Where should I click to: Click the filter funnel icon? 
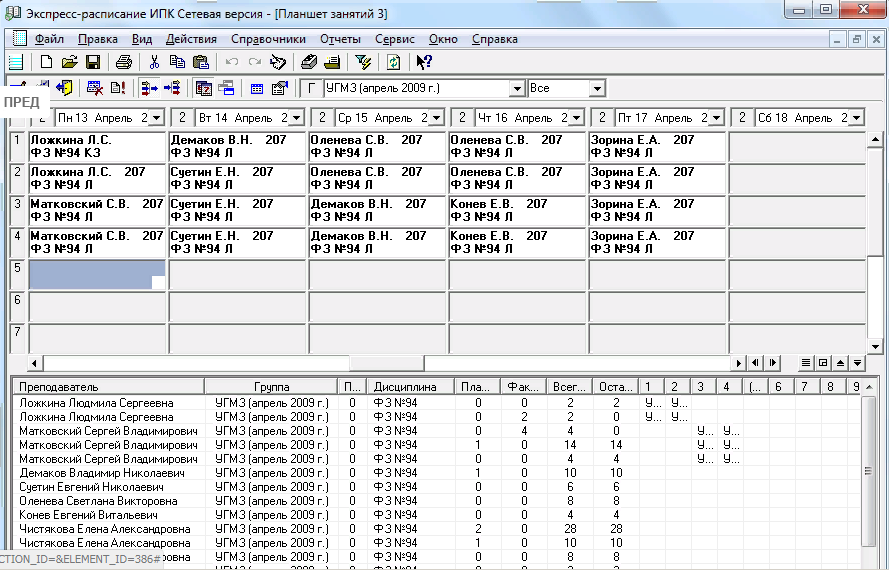[x=363, y=63]
